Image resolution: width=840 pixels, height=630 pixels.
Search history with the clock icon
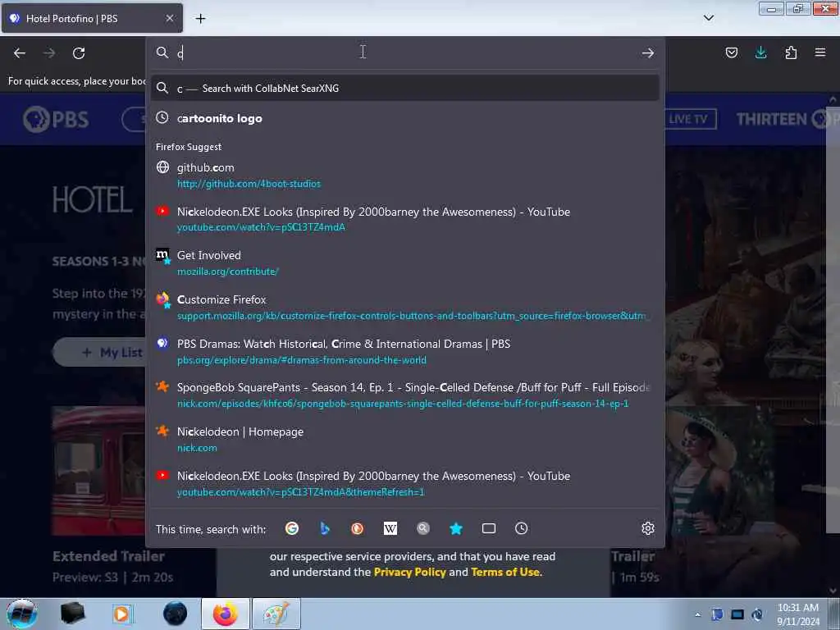[521, 529]
